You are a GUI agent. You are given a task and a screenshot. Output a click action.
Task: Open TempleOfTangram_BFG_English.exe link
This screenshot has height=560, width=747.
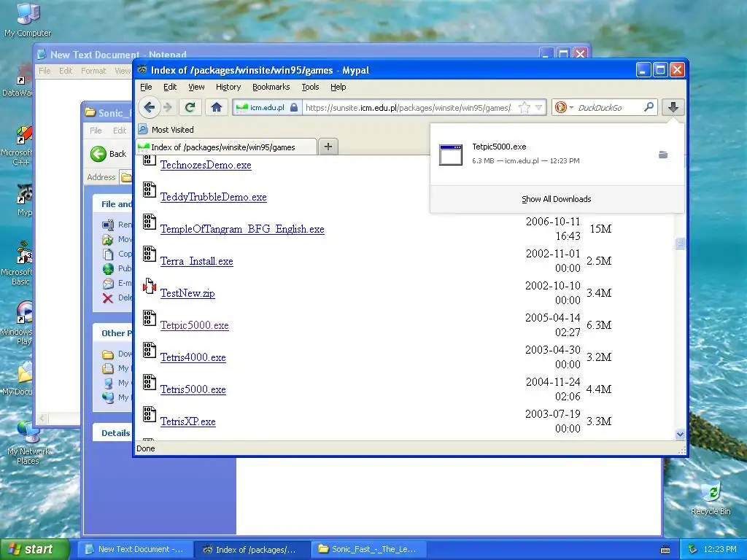click(242, 228)
